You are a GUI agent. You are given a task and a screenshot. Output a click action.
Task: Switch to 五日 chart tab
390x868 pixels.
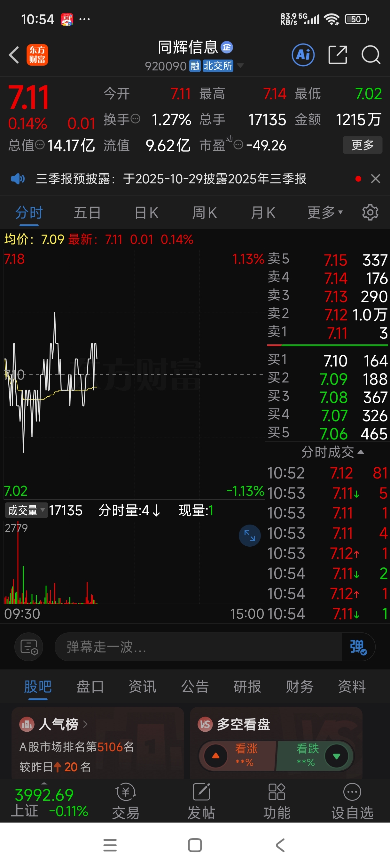coord(87,213)
